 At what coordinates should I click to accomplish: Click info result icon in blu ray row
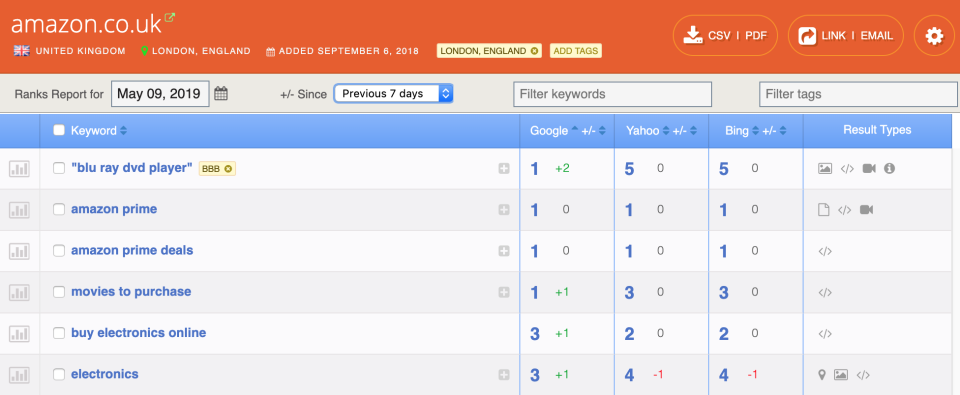coord(890,168)
